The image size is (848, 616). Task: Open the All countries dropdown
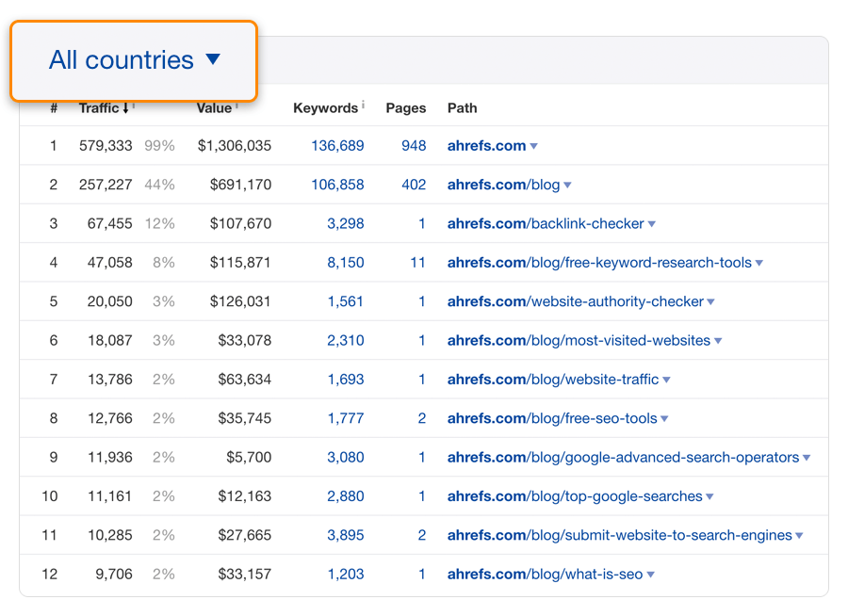pyautogui.click(x=134, y=60)
